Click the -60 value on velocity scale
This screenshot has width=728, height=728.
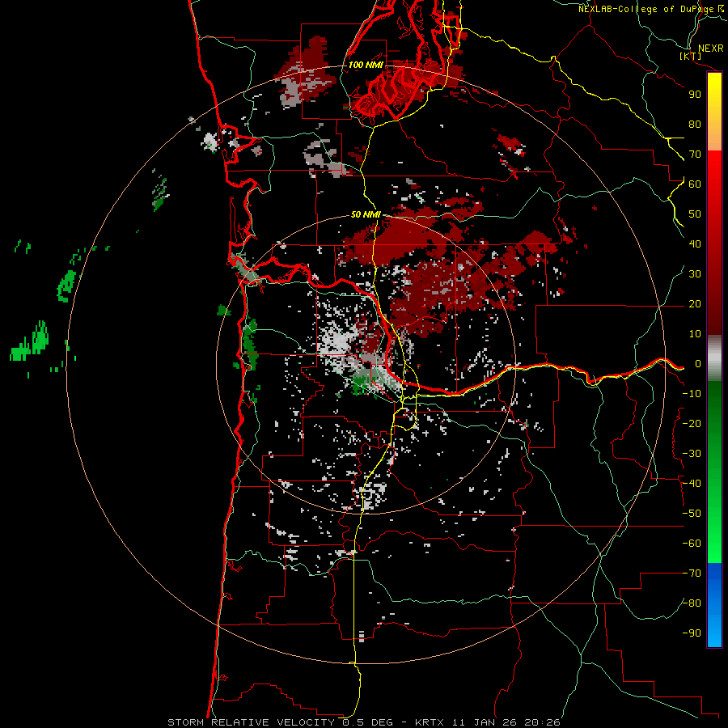pyautogui.click(x=692, y=544)
